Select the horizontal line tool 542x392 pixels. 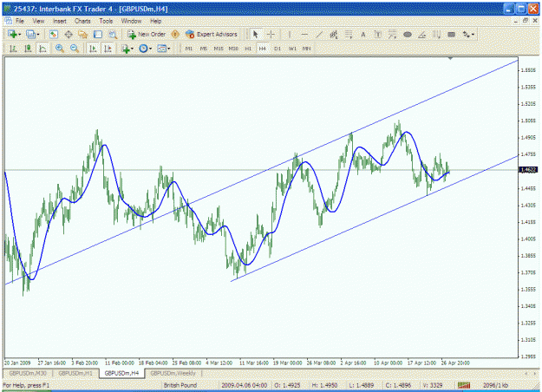[x=304, y=34]
